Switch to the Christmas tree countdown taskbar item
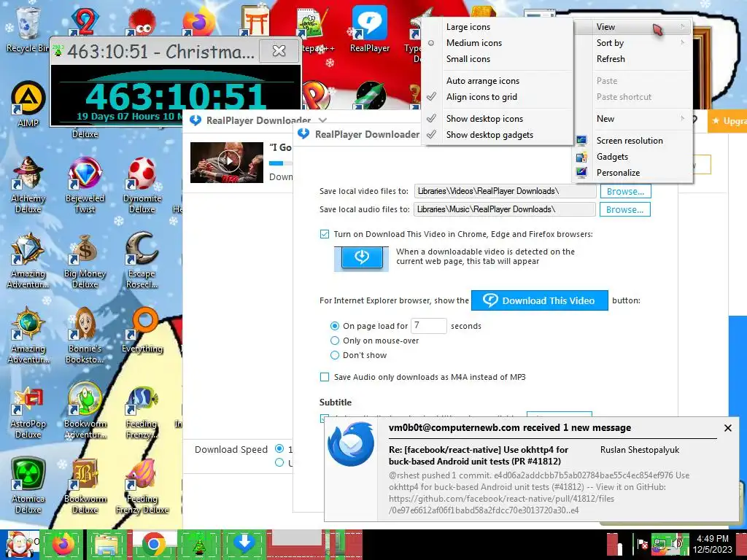The height and width of the screenshot is (560, 747). [x=198, y=544]
